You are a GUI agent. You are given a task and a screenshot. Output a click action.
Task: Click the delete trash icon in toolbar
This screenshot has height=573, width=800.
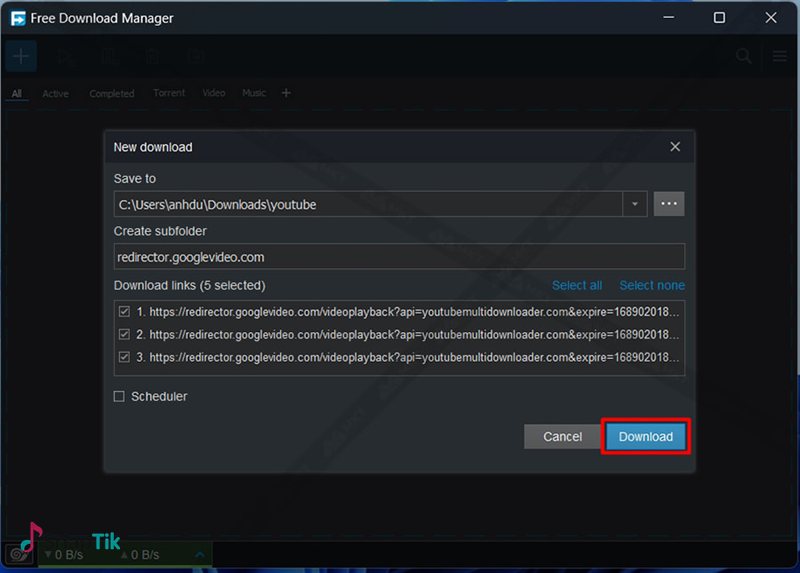pyautogui.click(x=152, y=57)
